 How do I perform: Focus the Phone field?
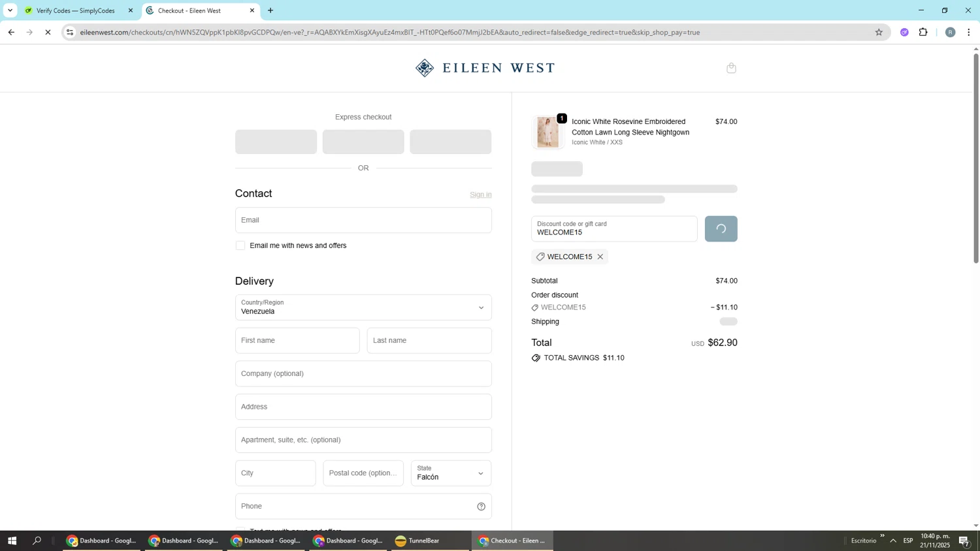point(363,507)
